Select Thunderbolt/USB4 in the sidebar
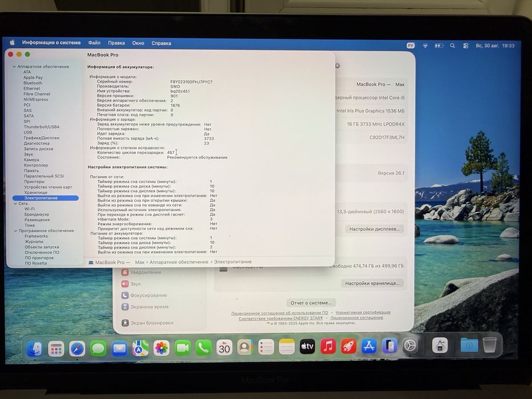This screenshot has width=532, height=399. (x=42, y=127)
